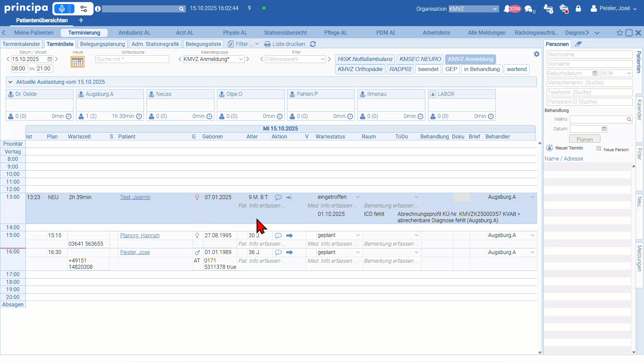Click the Liste drucken button

[x=285, y=44]
